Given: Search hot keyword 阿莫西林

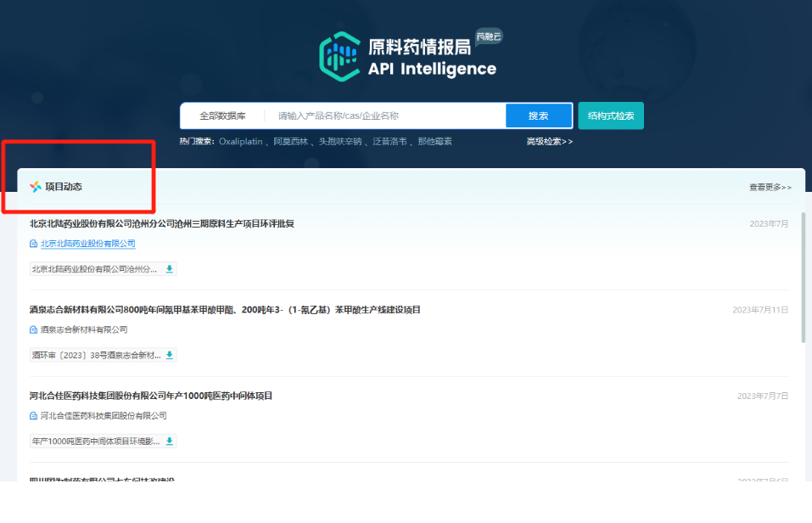Looking at the screenshot, I should click(291, 142).
